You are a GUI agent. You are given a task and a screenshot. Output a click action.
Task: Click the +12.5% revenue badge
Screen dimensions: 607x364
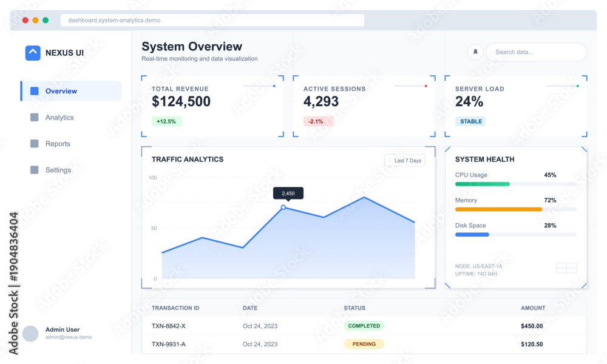click(x=166, y=121)
